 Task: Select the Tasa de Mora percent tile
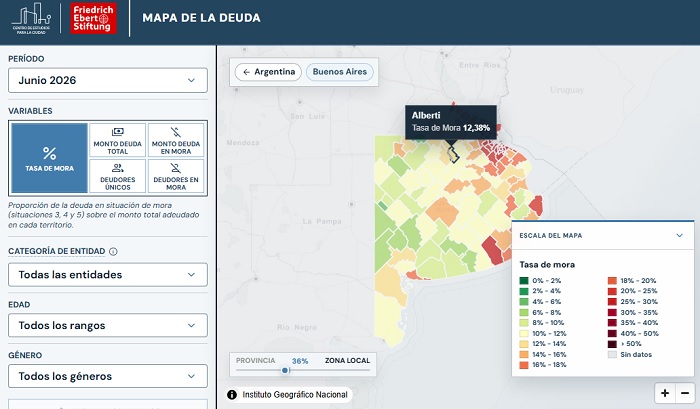click(x=50, y=158)
